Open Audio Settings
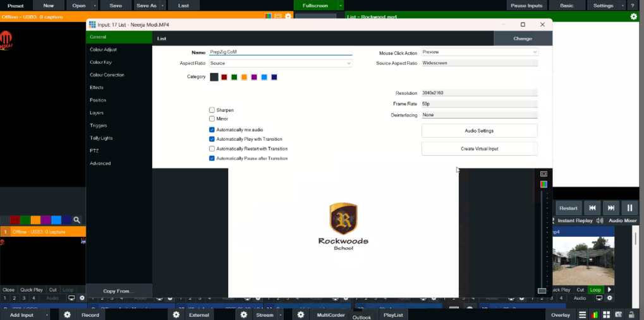The height and width of the screenshot is (320, 644). 479,131
